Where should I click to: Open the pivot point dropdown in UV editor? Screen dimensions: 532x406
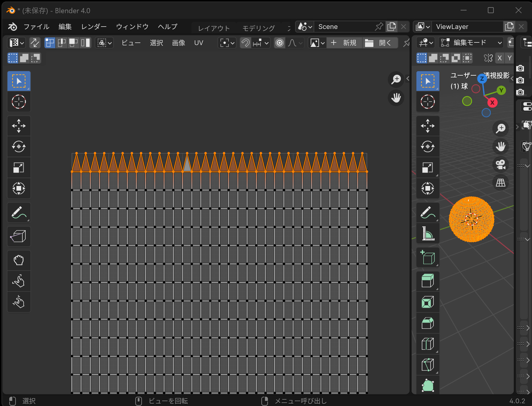point(227,43)
